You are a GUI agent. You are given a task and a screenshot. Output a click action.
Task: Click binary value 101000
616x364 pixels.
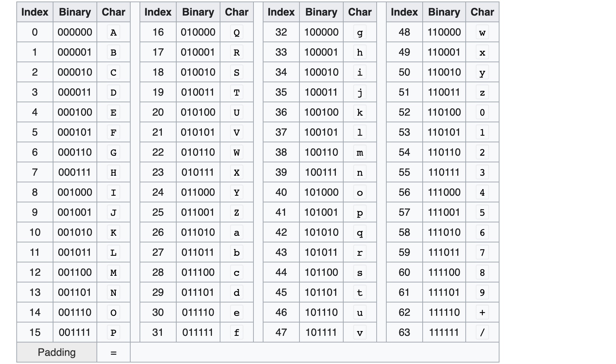pyautogui.click(x=321, y=192)
